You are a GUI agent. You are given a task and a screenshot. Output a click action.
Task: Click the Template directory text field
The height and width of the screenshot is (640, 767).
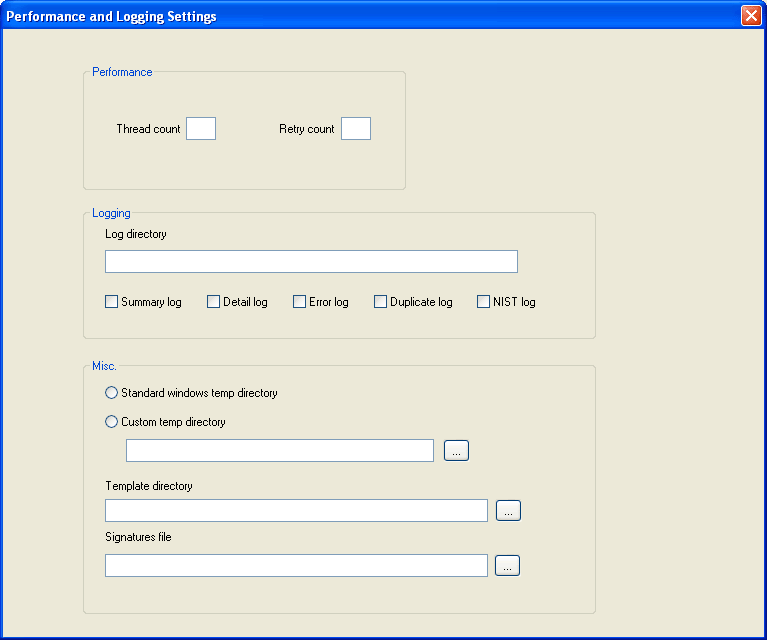point(296,510)
